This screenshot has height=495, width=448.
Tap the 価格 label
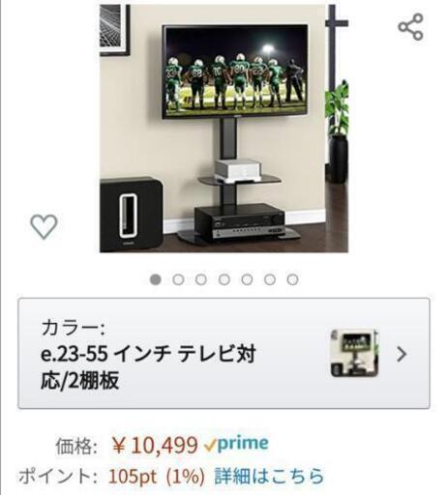click(x=76, y=447)
